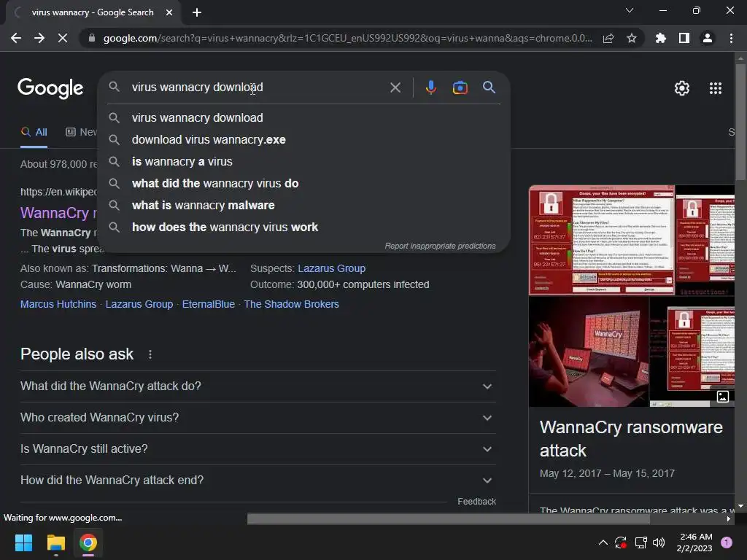Open the tab search dropdown arrow
This screenshot has height=560, width=747.
[x=630, y=10]
